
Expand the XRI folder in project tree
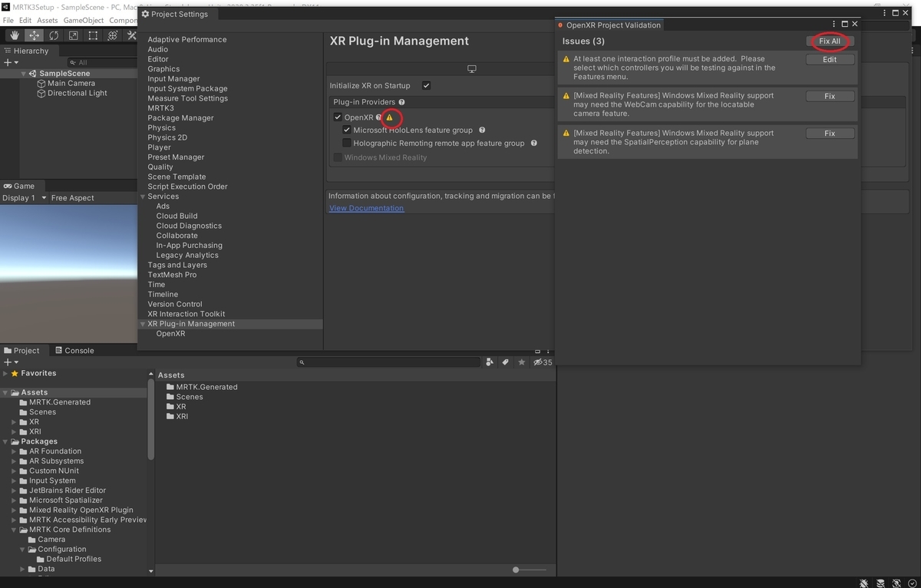pyautogui.click(x=14, y=432)
